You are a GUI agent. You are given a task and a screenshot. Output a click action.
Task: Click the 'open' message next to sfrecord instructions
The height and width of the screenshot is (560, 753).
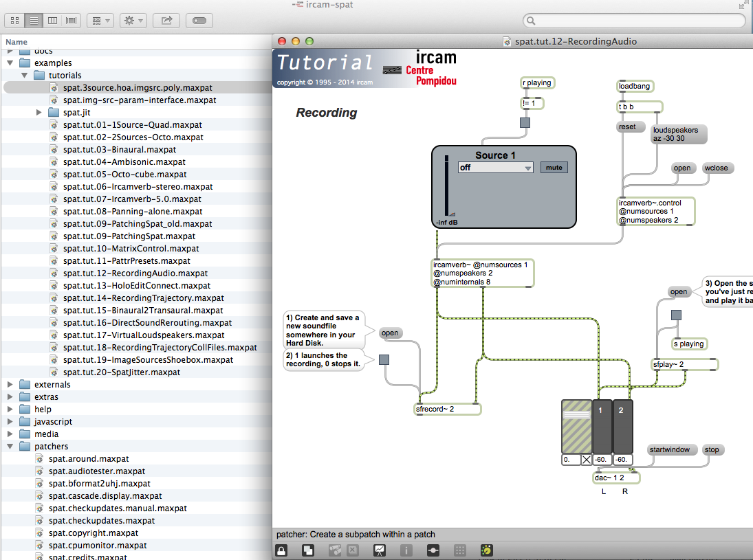coord(389,333)
